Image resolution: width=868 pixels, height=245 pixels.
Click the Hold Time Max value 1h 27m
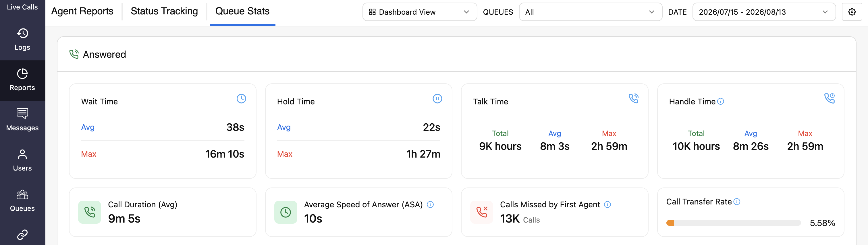423,154
